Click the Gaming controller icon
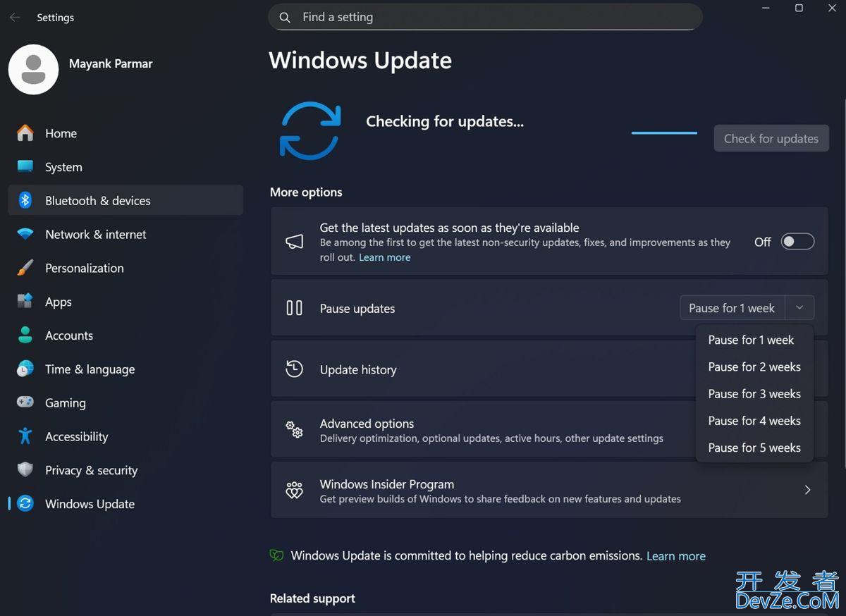Screen dimensions: 846x616 click(x=25, y=402)
